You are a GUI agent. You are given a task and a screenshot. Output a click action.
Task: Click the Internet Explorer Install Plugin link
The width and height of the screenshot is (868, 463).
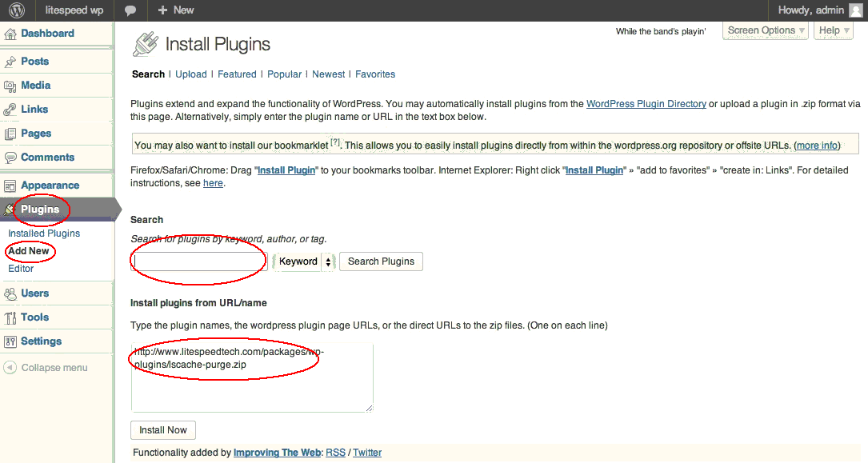point(594,170)
